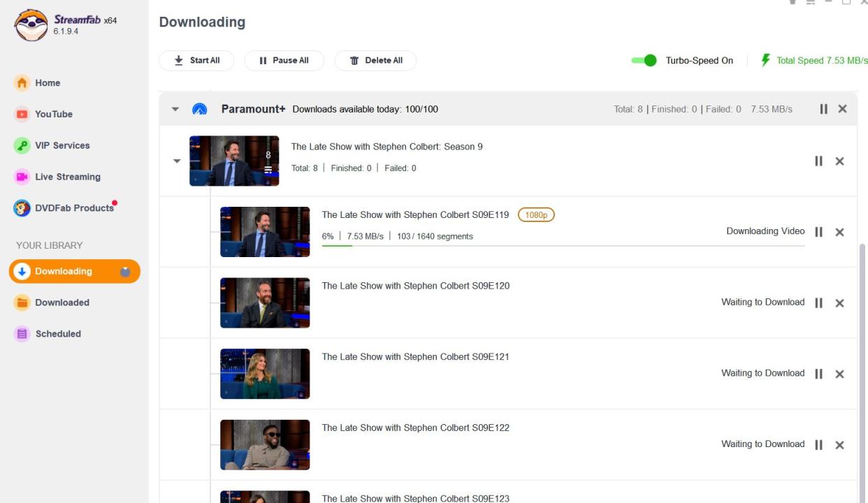Click 'Waiting to Download' for S09E122

(763, 444)
